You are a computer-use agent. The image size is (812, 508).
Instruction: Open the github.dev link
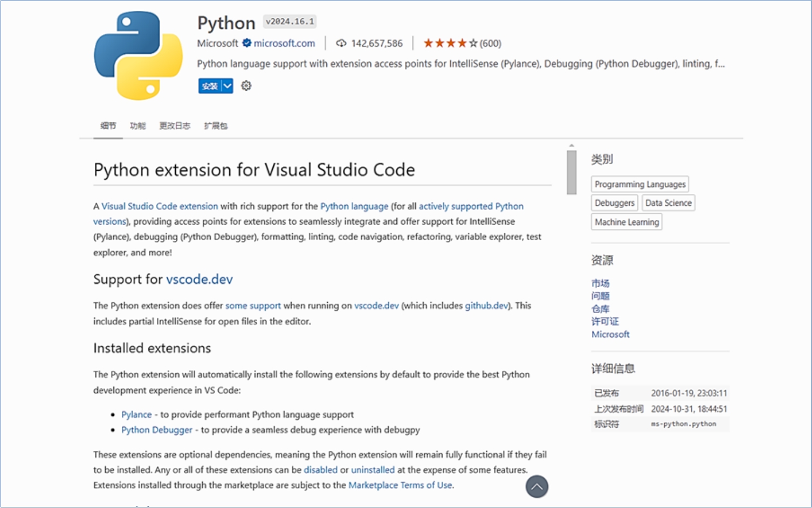coord(486,305)
